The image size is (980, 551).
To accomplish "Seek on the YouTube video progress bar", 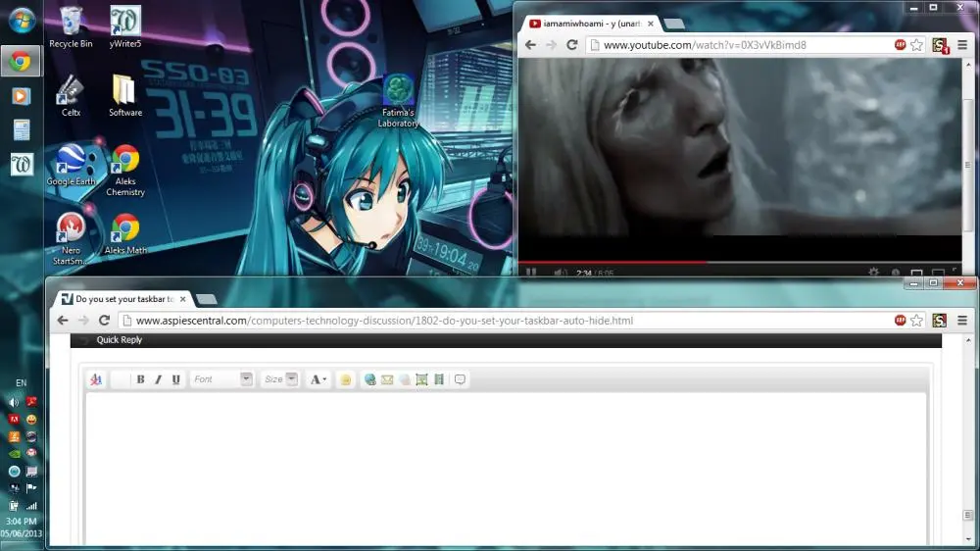I will [739, 262].
